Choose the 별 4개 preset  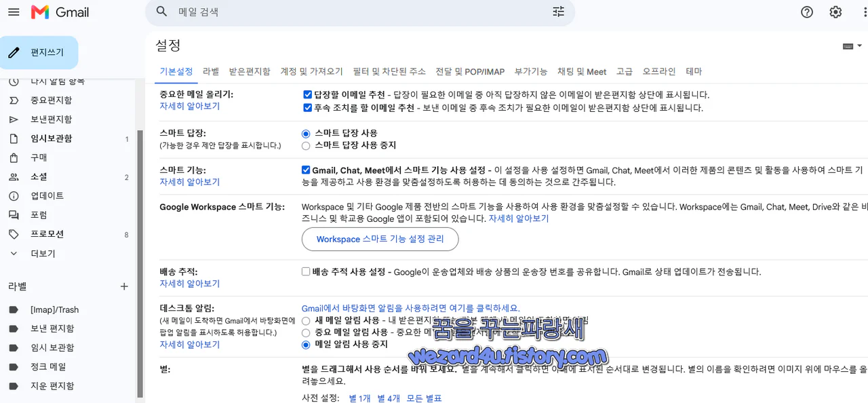[x=389, y=398]
